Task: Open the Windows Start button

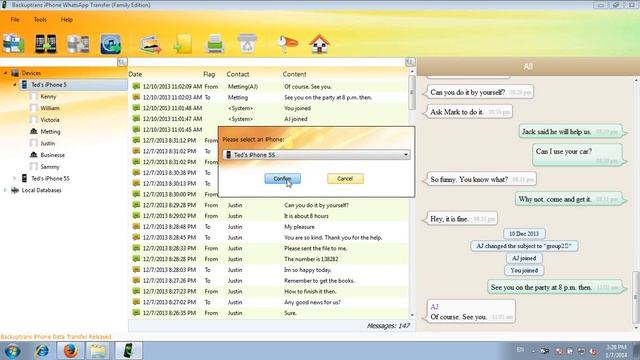Action: pos(12,351)
